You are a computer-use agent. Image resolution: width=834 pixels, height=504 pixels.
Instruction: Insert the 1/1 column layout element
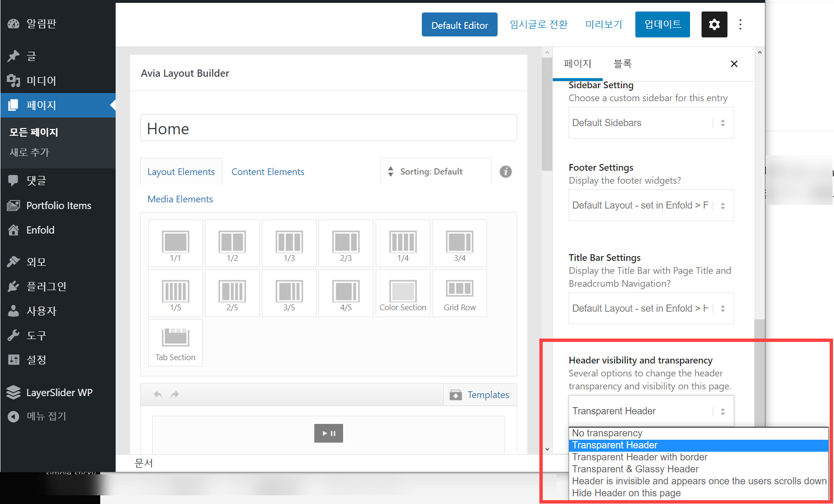click(x=176, y=243)
